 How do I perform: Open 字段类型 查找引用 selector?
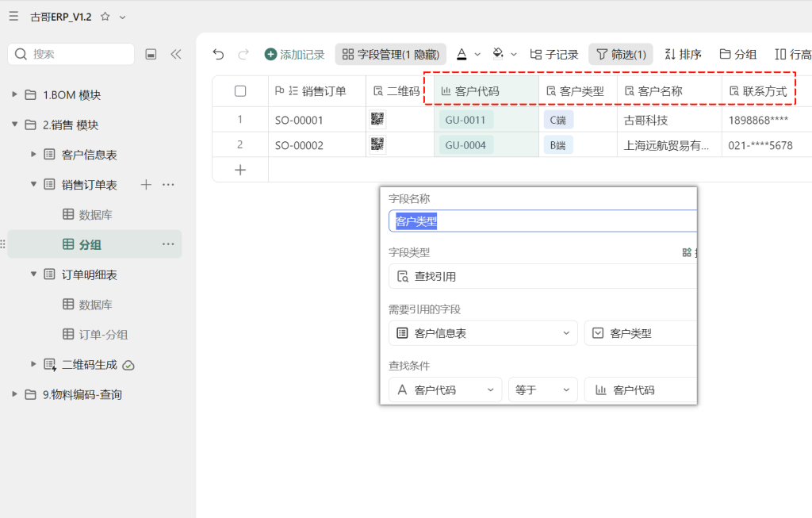542,276
